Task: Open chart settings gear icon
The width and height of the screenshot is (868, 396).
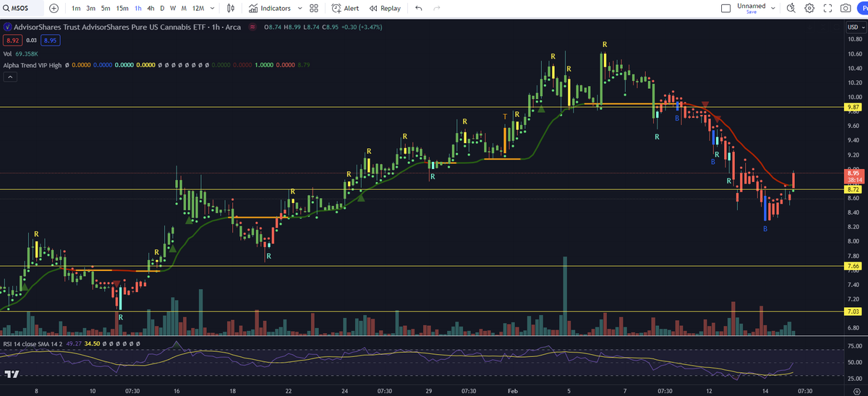Action: tap(809, 8)
